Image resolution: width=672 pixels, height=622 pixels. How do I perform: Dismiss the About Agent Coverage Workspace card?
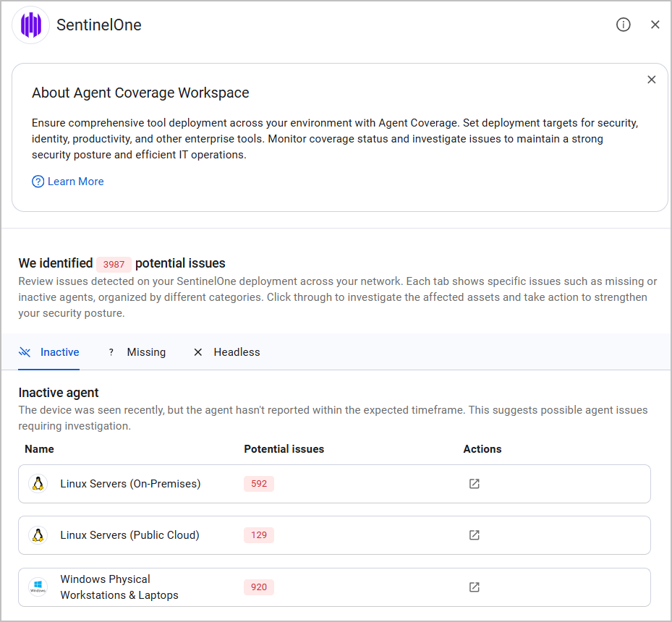[x=652, y=80]
